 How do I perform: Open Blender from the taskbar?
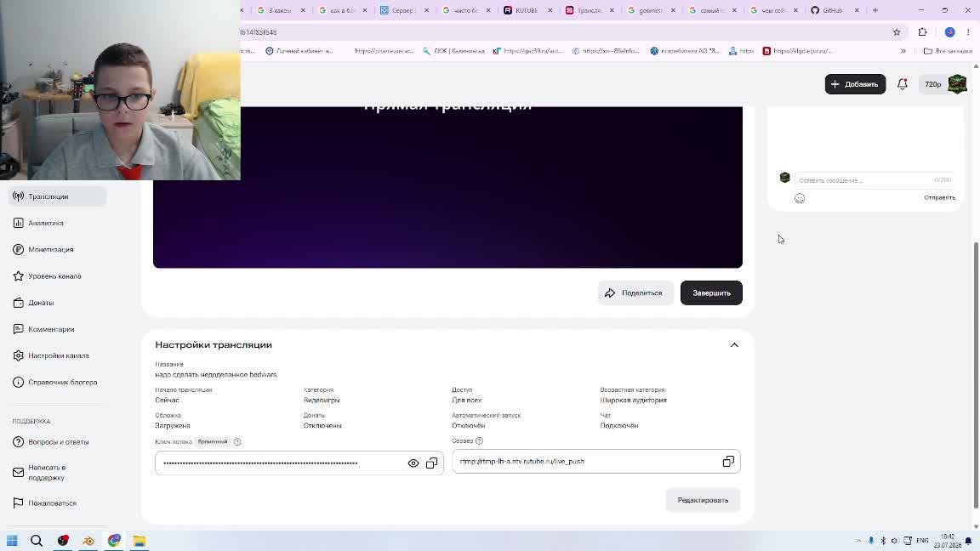click(x=88, y=541)
